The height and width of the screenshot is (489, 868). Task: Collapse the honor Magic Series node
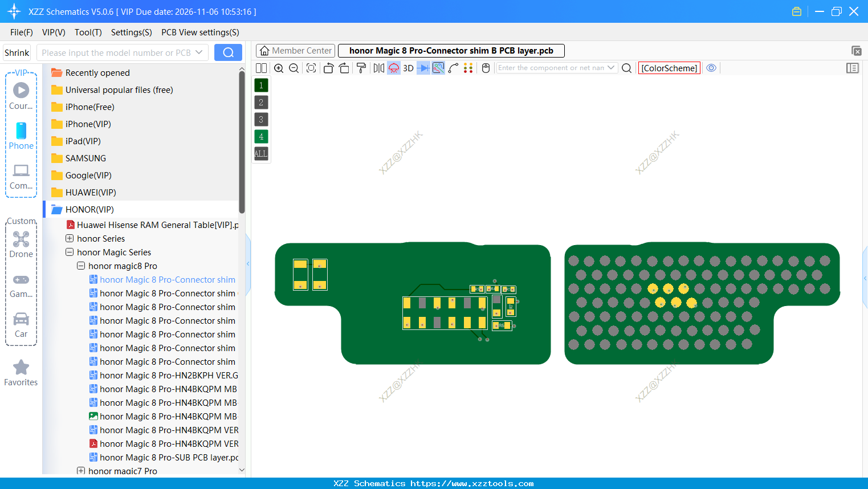pyautogui.click(x=70, y=252)
